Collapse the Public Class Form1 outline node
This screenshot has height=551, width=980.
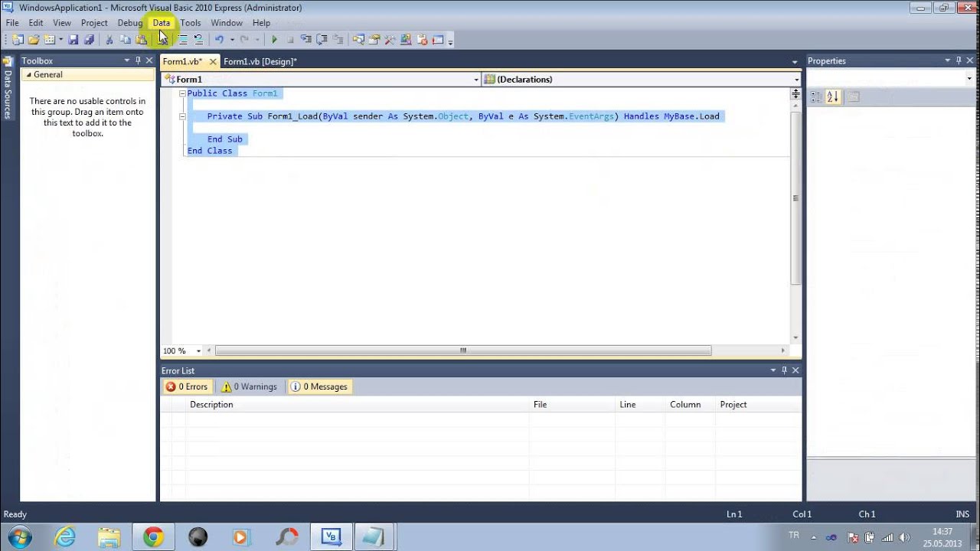[182, 93]
